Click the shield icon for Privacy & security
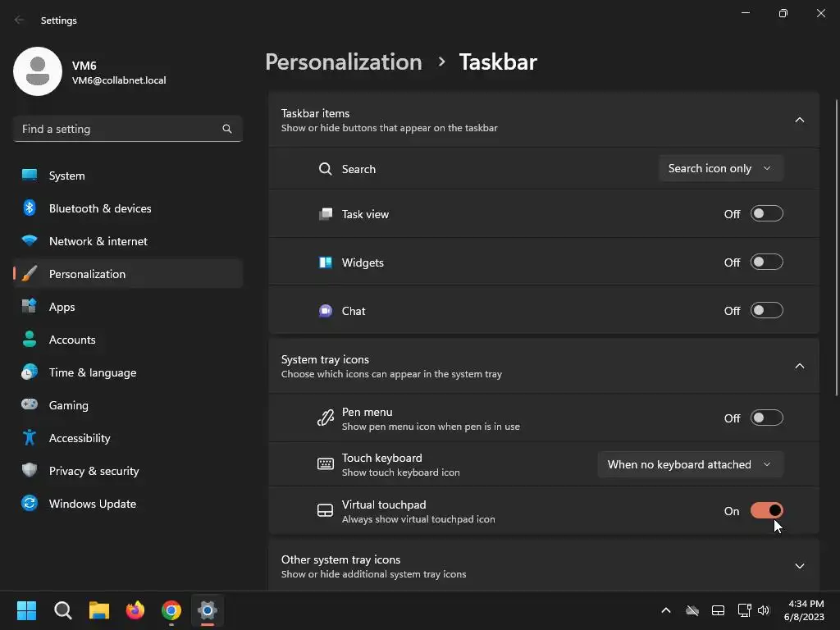The height and width of the screenshot is (630, 840). click(x=30, y=470)
